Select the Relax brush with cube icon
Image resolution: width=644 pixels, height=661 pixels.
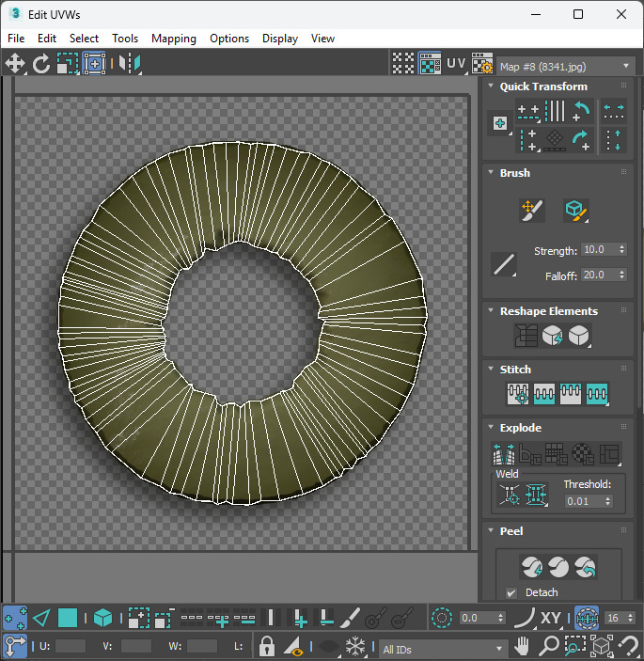(x=575, y=211)
